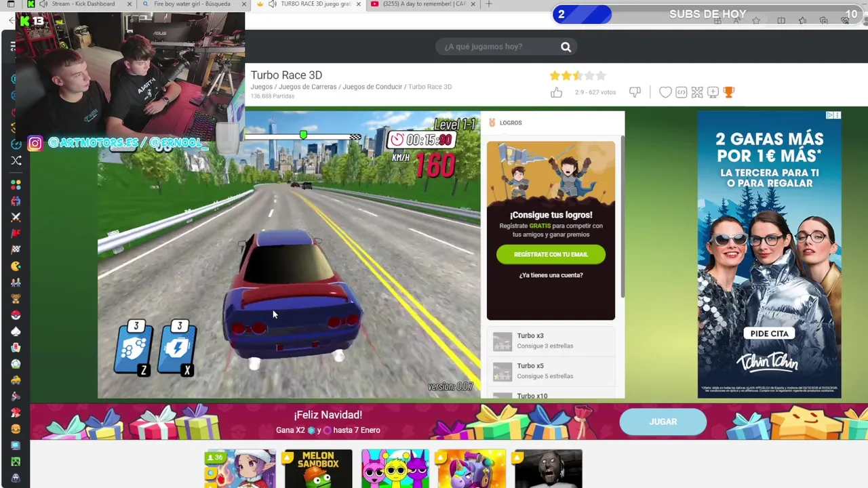868x488 pixels.
Task: Click the Turbo Race 3D breadcrumb link
Action: pyautogui.click(x=430, y=87)
